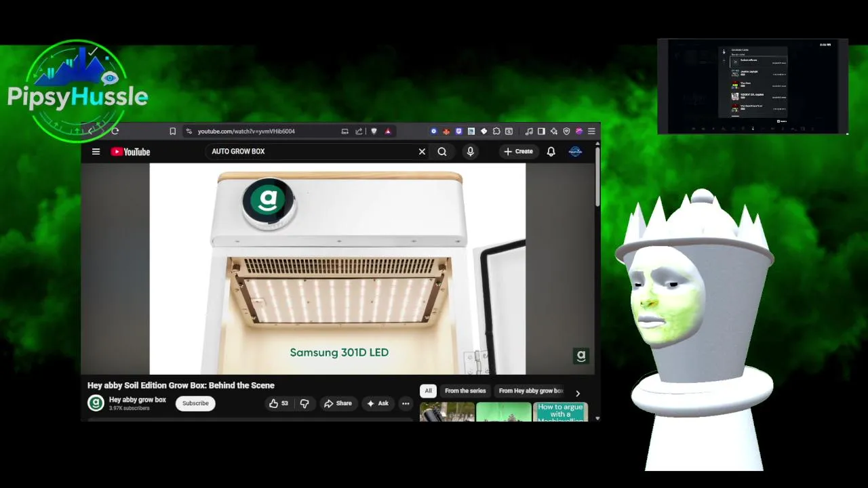Click the blue circular extension icon
Image resolution: width=868 pixels, height=488 pixels.
tap(434, 131)
